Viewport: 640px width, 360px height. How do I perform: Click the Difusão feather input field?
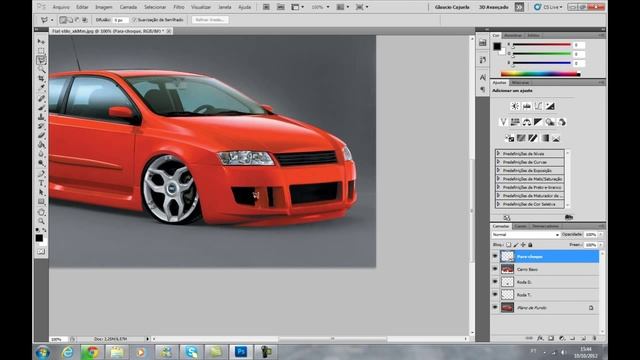coord(120,20)
